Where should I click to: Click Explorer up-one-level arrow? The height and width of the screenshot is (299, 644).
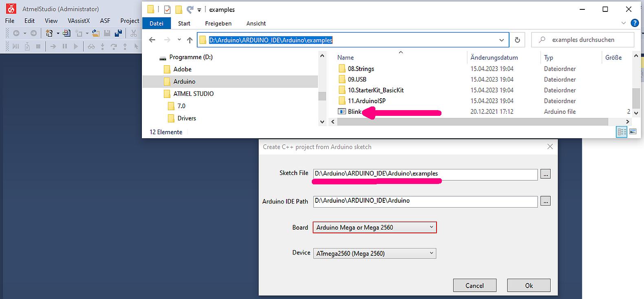tap(190, 40)
